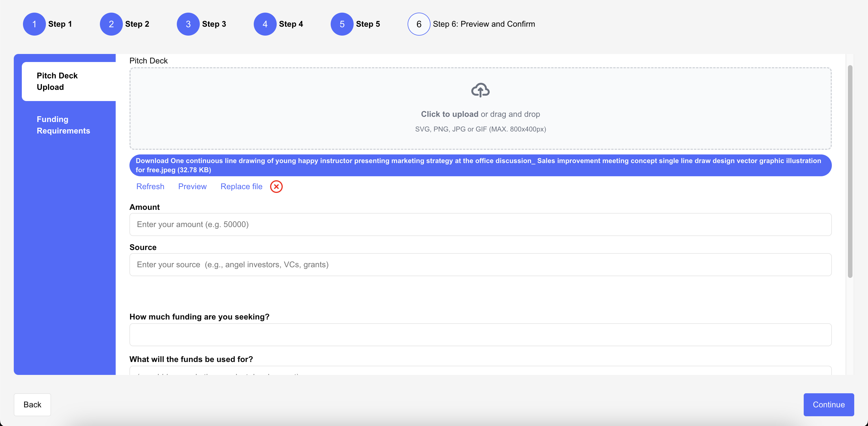868x426 pixels.
Task: Switch to Funding Requirements sidebar tab
Action: [63, 125]
